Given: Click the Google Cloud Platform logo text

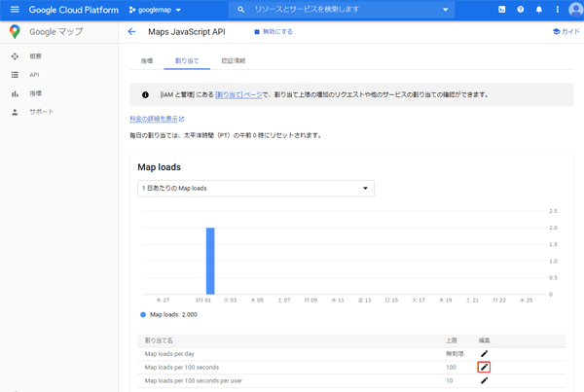Looking at the screenshot, I should coord(74,10).
